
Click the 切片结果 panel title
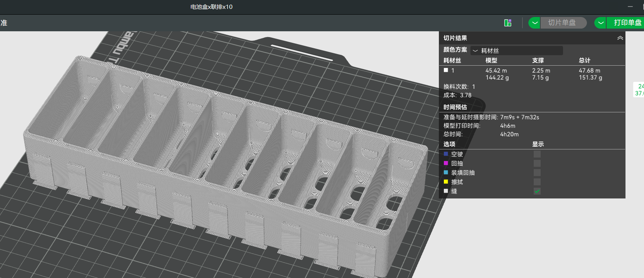click(455, 38)
